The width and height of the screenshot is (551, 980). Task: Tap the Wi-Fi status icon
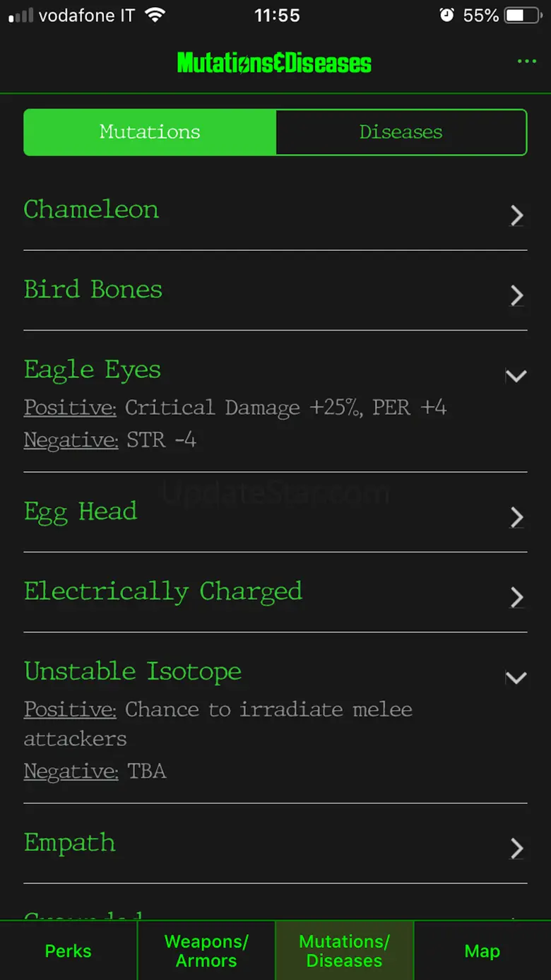(x=153, y=16)
